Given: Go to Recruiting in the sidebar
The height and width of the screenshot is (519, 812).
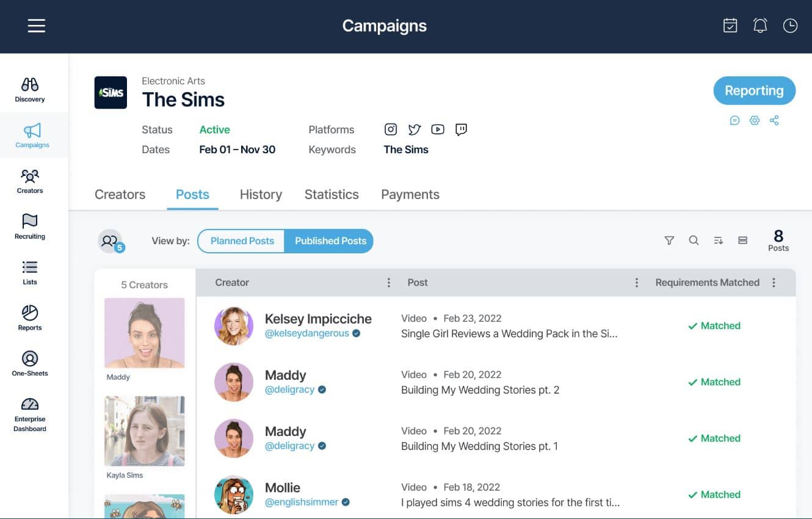Looking at the screenshot, I should [x=30, y=227].
